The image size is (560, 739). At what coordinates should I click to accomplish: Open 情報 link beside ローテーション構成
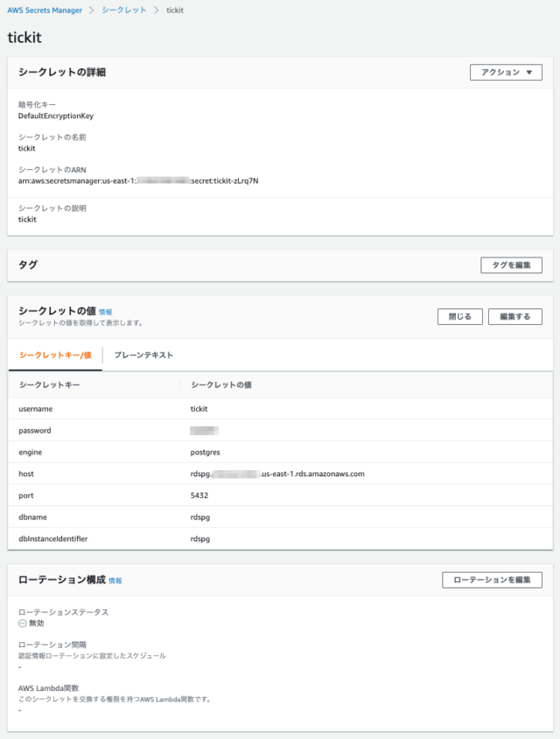[x=115, y=581]
